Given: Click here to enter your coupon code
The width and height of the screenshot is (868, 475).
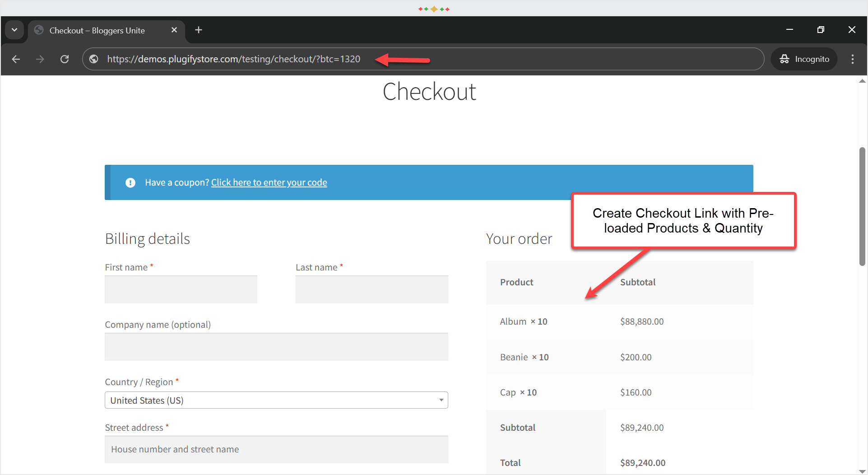Looking at the screenshot, I should pyautogui.click(x=269, y=182).
